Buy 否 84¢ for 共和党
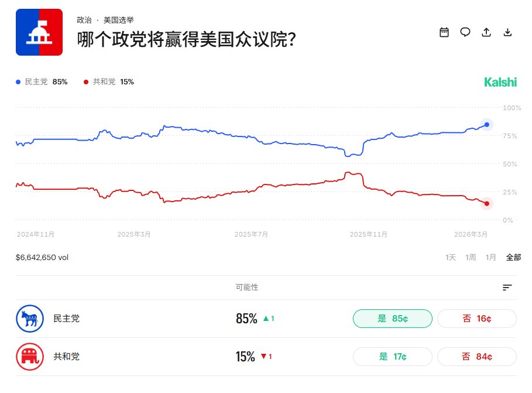 476,356
